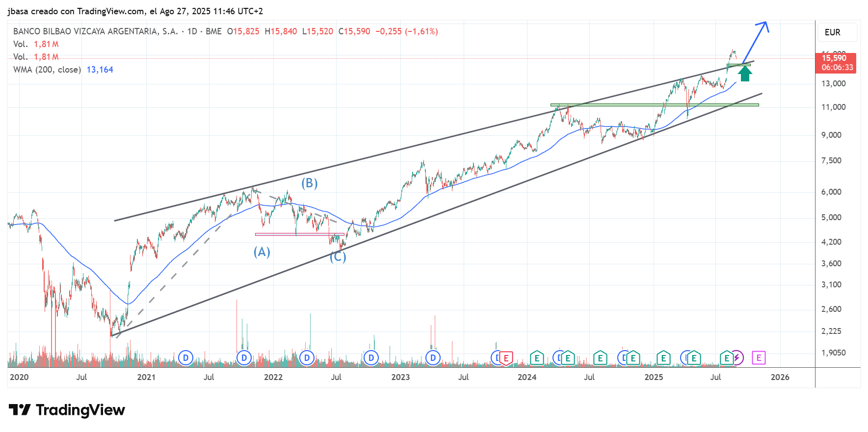Open the April 2021 dividend marker

(x=185, y=358)
